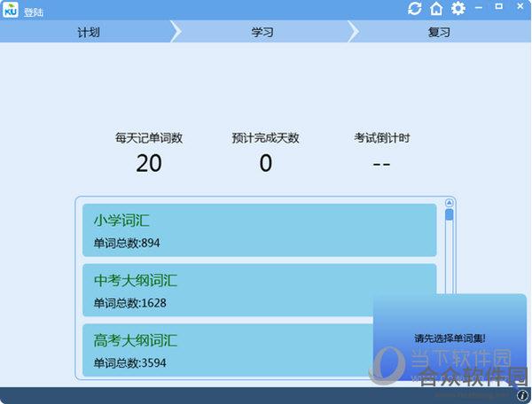
Task: Click the refresh sync icon
Action: 415,9
